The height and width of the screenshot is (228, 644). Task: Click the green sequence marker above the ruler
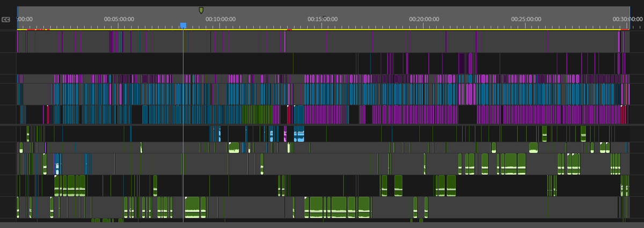(x=201, y=10)
